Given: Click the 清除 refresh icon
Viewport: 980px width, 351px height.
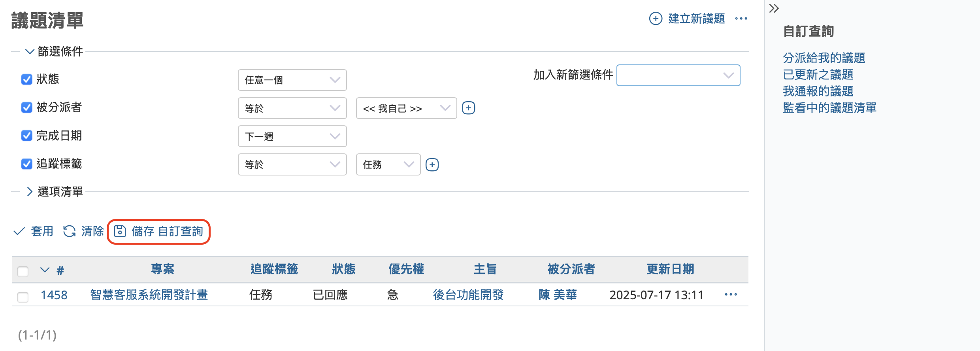Looking at the screenshot, I should click(70, 231).
